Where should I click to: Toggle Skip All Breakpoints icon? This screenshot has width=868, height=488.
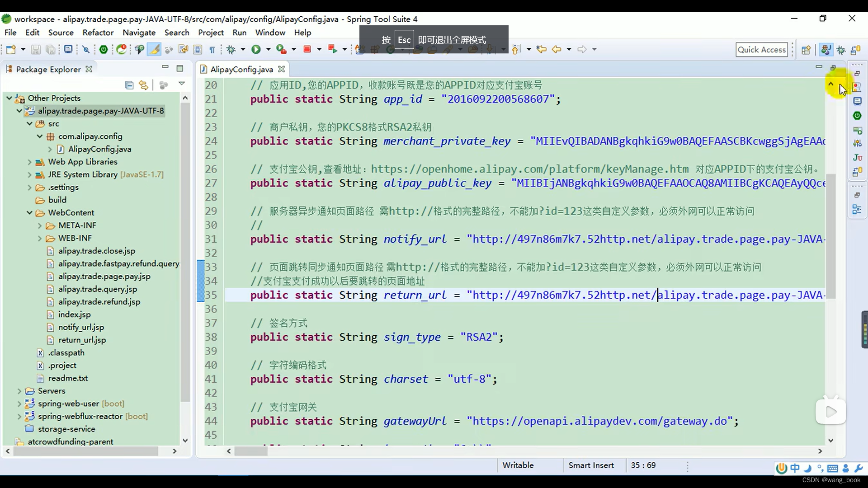tap(86, 49)
